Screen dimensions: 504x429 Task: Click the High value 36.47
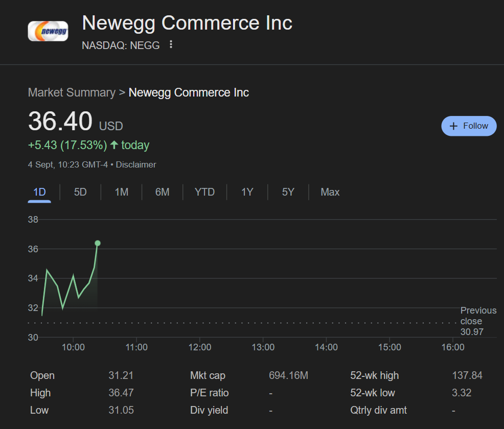(121, 393)
